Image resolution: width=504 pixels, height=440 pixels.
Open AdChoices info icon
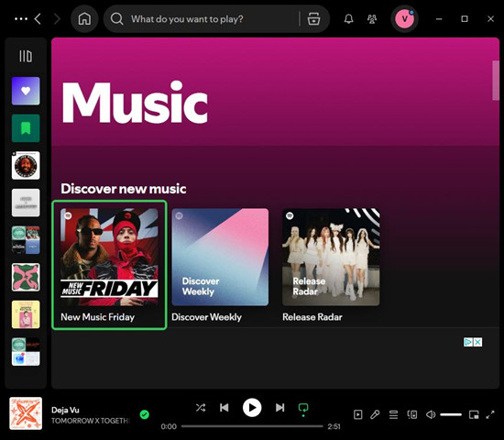click(x=468, y=342)
